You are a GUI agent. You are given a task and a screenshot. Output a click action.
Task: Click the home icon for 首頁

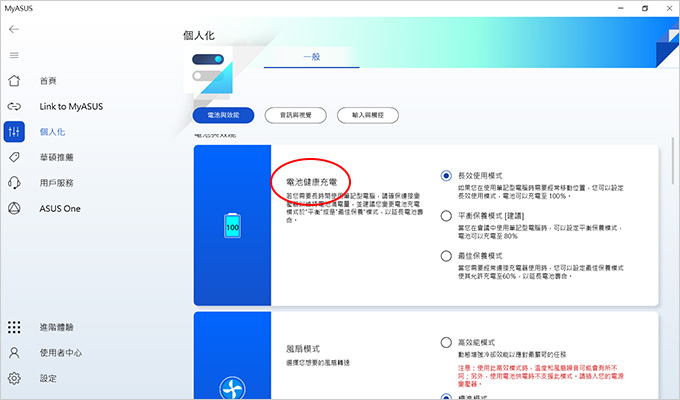pos(14,81)
